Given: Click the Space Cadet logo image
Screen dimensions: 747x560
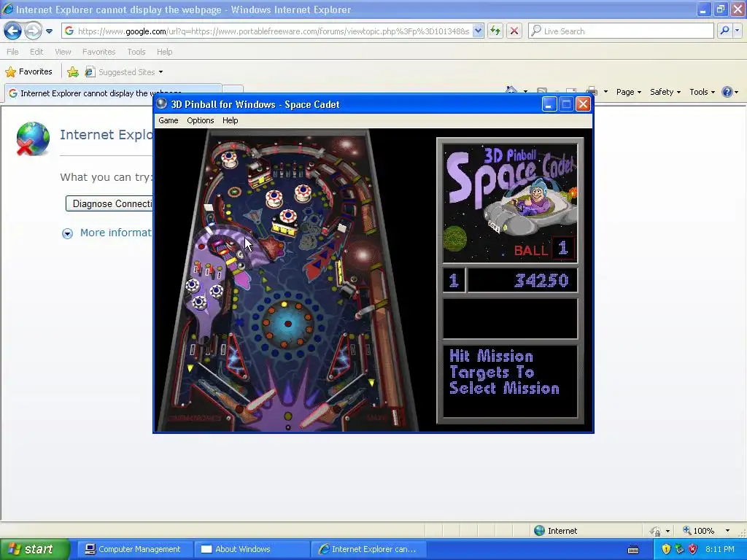Looking at the screenshot, I should 510,203.
